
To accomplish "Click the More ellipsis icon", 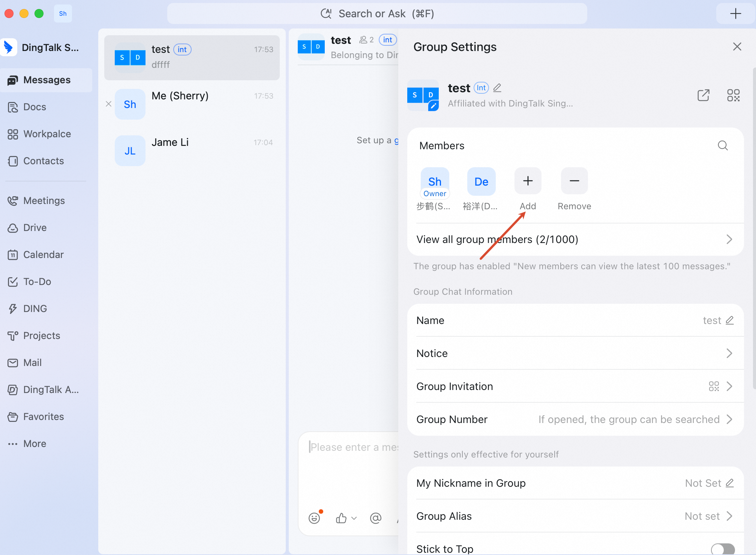I will tap(13, 444).
